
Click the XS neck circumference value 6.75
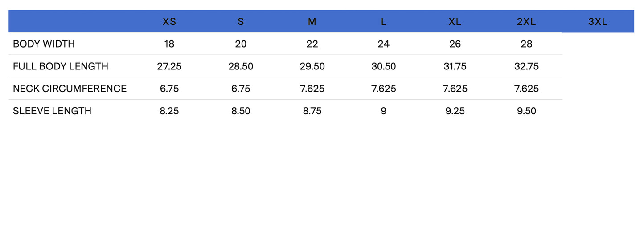point(169,89)
